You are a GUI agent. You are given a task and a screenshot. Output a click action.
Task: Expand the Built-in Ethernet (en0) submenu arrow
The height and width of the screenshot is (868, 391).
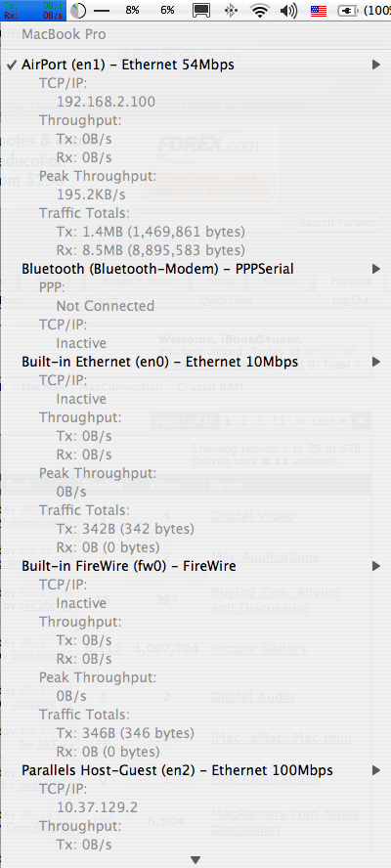point(376,362)
